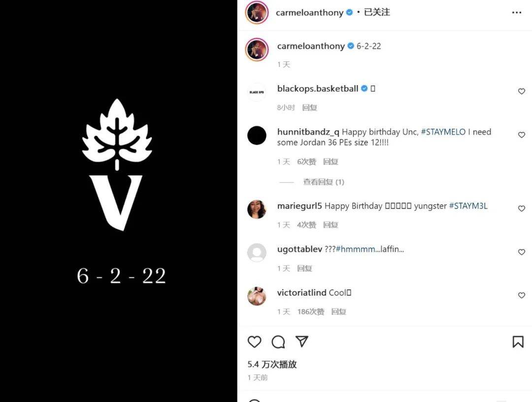Like the ugottablev comment heart
Viewport: 532px width, 402px height.
[x=522, y=252]
